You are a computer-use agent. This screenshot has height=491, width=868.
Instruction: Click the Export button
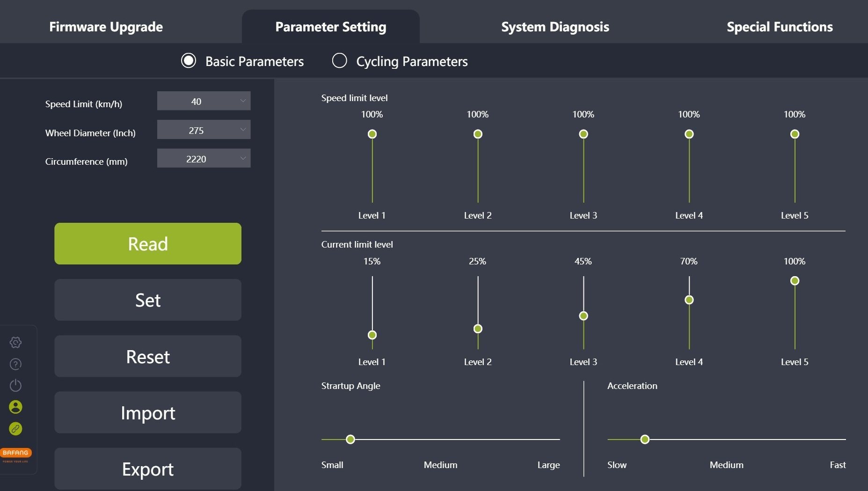148,469
